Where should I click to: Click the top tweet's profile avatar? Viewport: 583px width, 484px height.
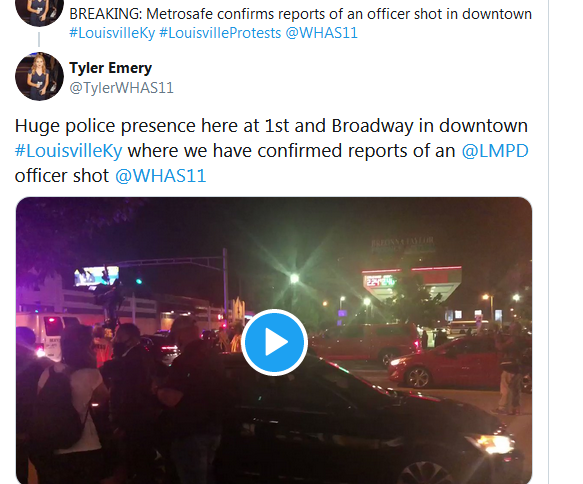pos(39,13)
